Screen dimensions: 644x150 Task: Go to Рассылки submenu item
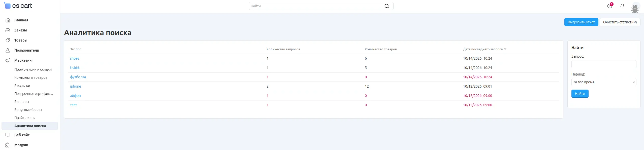tap(22, 86)
